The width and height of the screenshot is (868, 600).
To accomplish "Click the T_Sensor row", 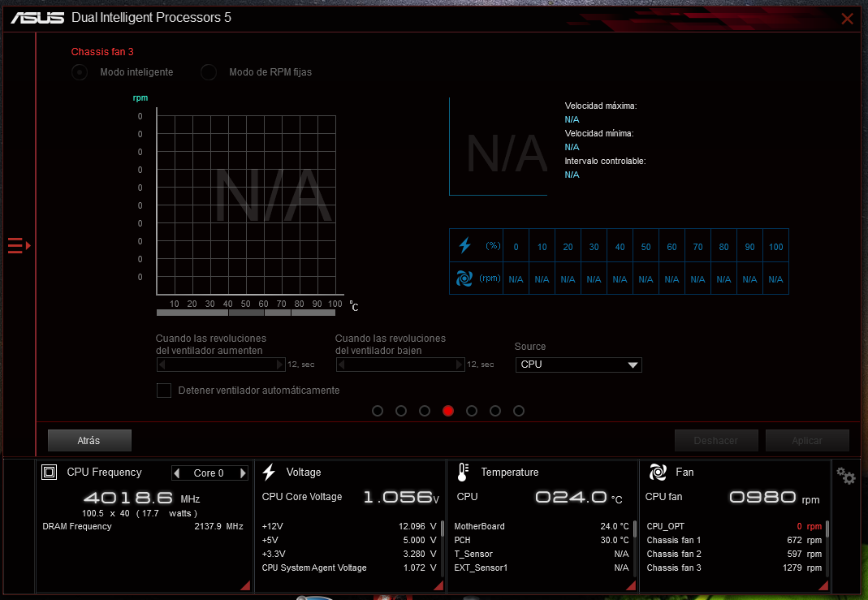I will pyautogui.click(x=542, y=554).
